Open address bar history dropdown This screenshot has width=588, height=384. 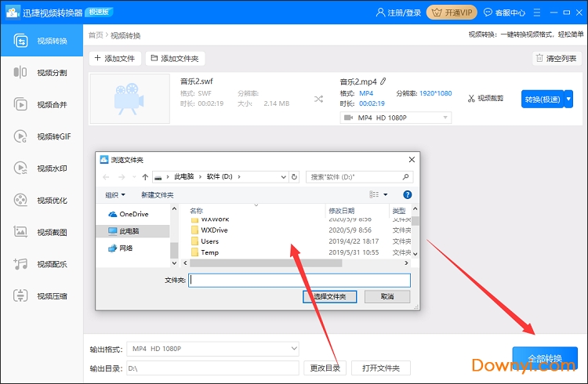284,176
